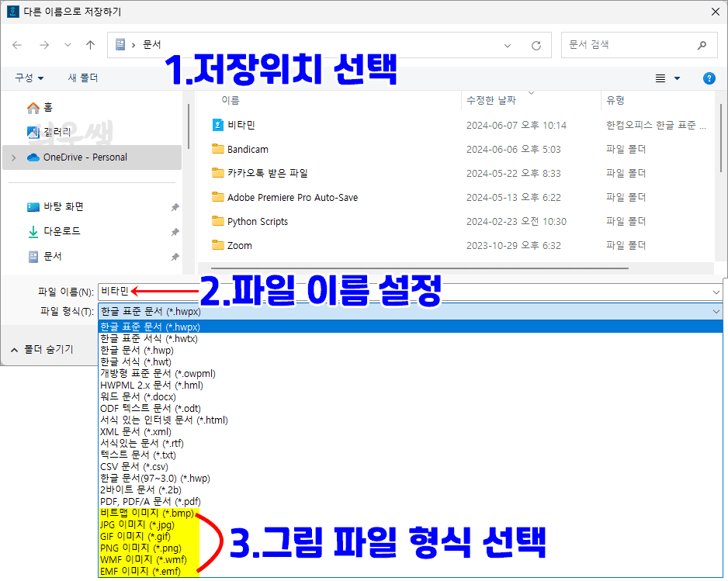Unpin 바탕 화면 using its pin icon
728x581 pixels.
[176, 206]
